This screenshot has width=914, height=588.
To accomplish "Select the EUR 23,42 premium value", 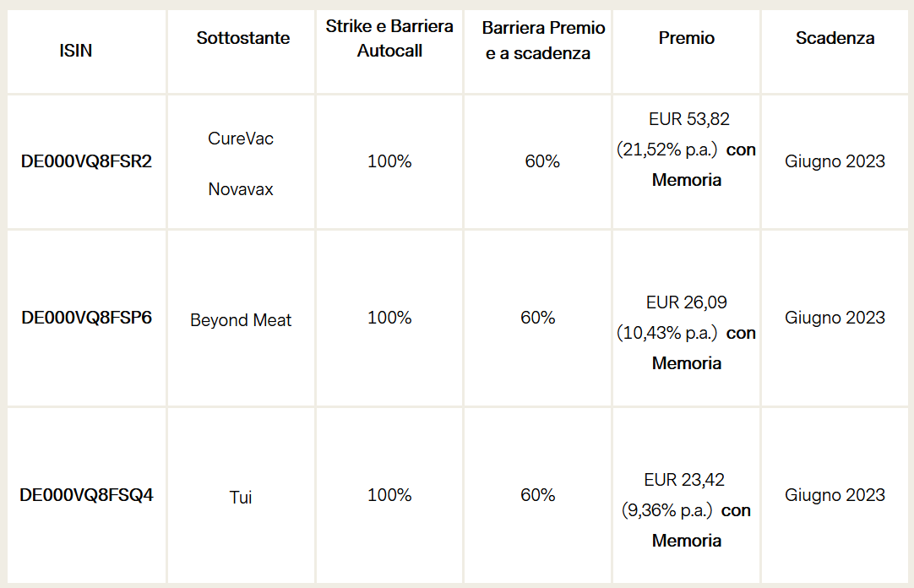I will (684, 480).
